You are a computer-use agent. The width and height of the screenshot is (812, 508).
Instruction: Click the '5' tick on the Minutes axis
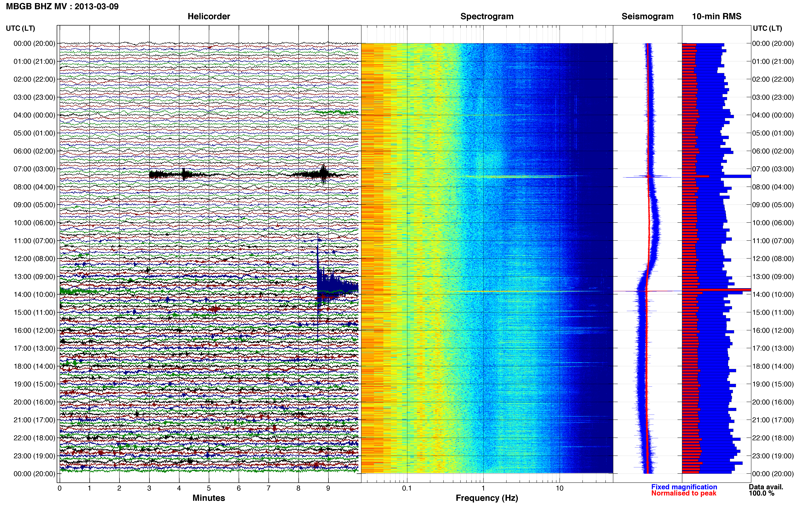coord(209,488)
